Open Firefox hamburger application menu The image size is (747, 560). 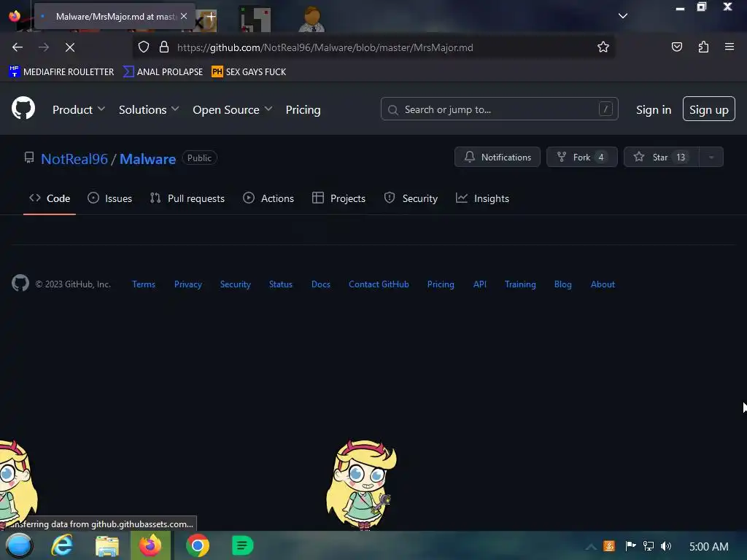[729, 47]
